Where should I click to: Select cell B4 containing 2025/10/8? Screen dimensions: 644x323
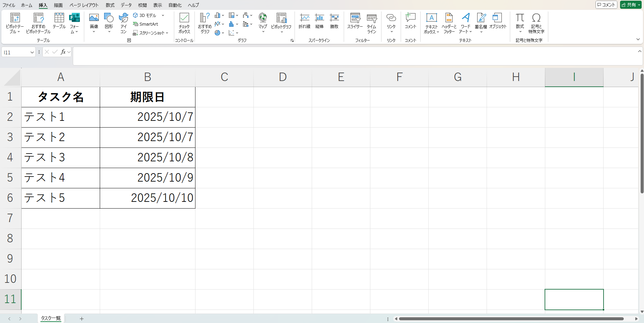click(148, 158)
